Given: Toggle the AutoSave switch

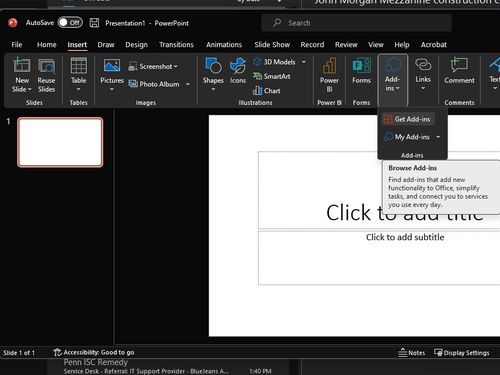Looking at the screenshot, I should [70, 23].
